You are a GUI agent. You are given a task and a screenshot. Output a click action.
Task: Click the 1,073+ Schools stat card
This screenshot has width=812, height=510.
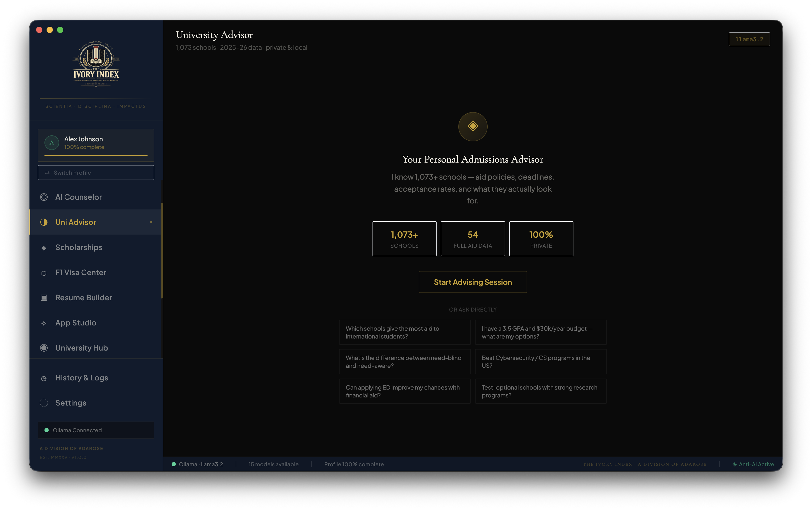tap(404, 239)
